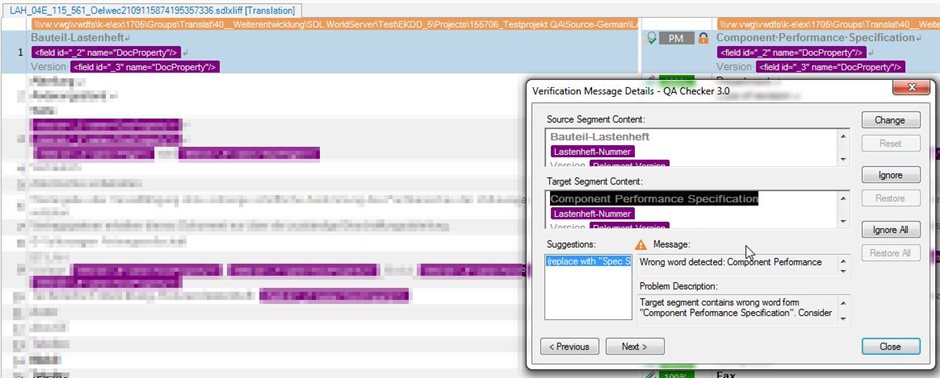
Task: Click target text 'Component Performance Specification' in editor
Action: (x=815, y=38)
